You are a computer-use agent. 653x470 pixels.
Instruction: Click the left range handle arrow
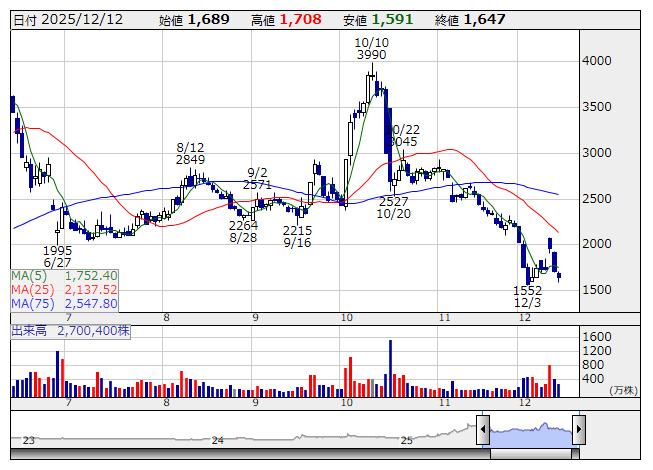pyautogui.click(x=482, y=430)
